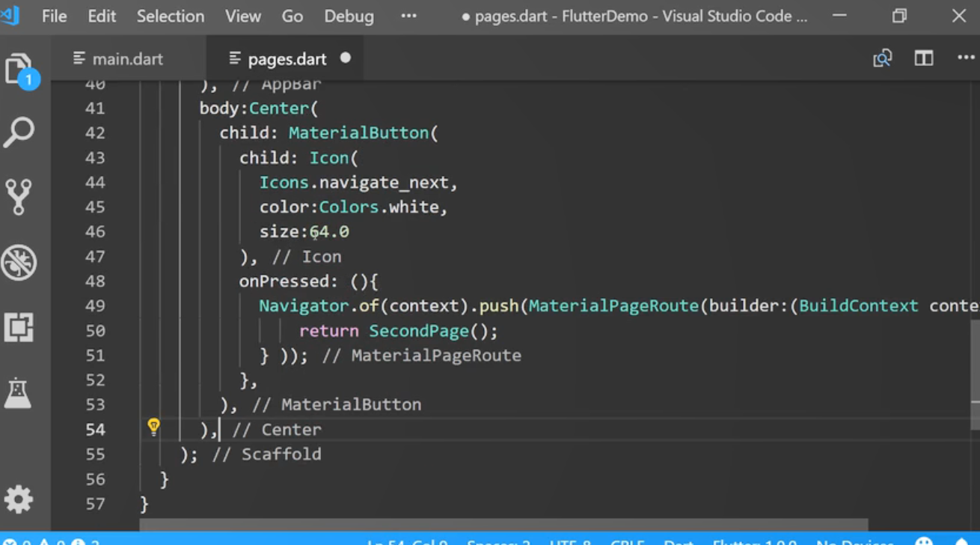This screenshot has height=545, width=980.
Task: Open the Go menu
Action: pyautogui.click(x=293, y=16)
